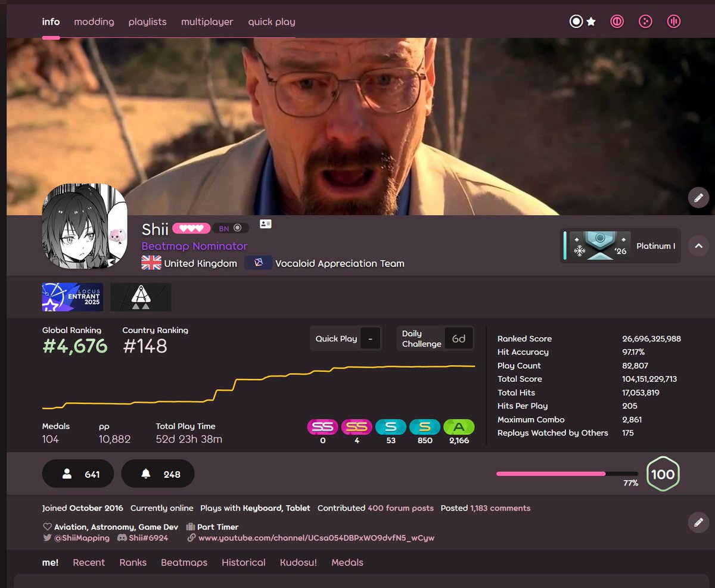Screen dimensions: 715x588
Task: Jump to the Medals section
Action: pyautogui.click(x=347, y=562)
